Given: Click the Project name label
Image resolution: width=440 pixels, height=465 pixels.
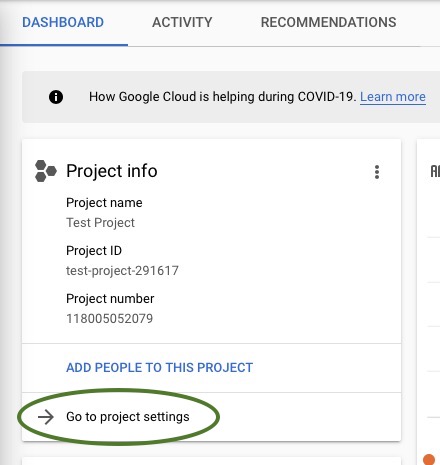Looking at the screenshot, I should [104, 202].
